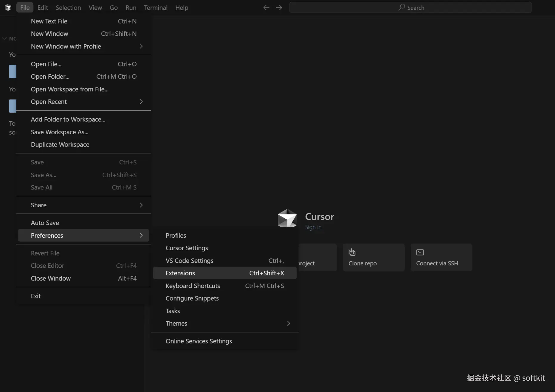Image resolution: width=555 pixels, height=392 pixels.
Task: Click the Clone repo download icon
Action: pos(352,252)
